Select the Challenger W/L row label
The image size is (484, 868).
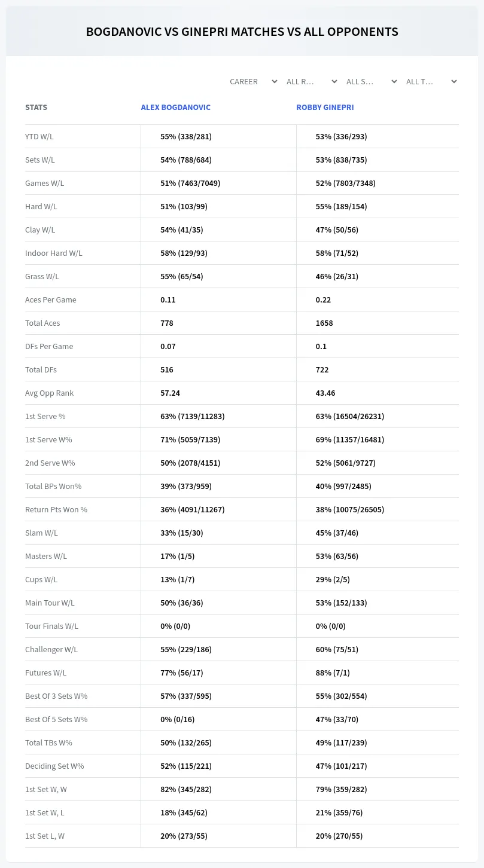51,649
